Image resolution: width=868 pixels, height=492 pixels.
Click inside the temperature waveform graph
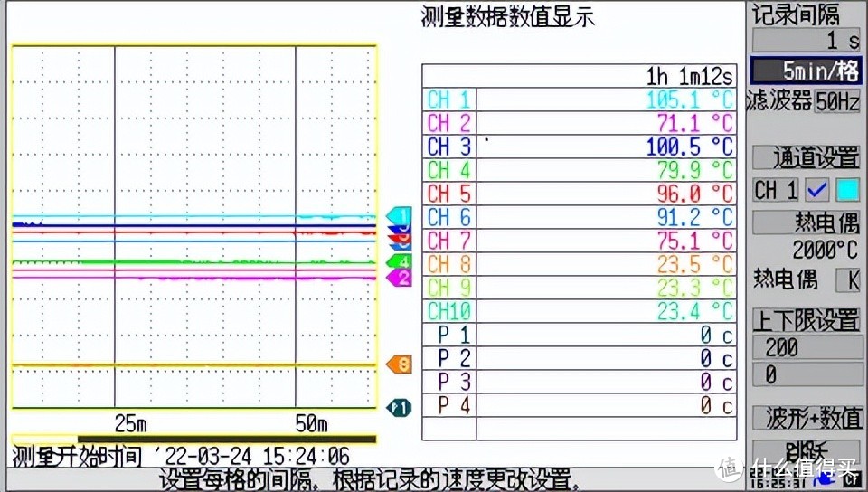click(x=193, y=227)
